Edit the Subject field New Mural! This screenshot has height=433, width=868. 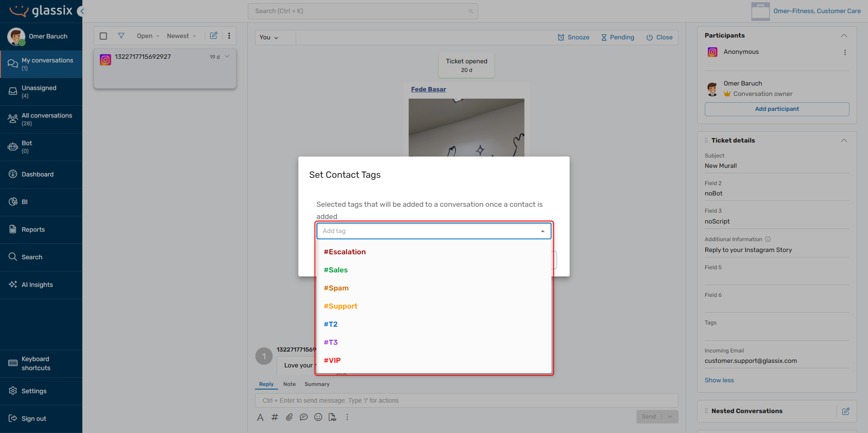point(777,166)
